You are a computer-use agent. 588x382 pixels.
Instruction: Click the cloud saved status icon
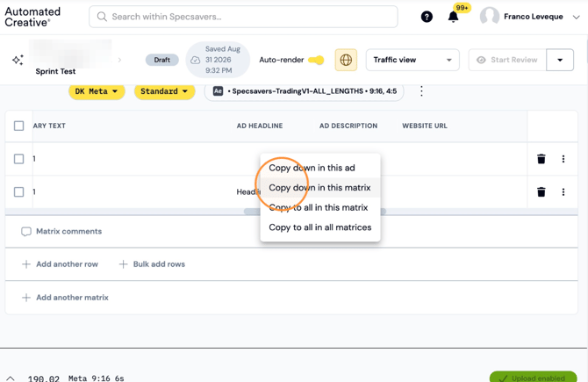pos(196,60)
